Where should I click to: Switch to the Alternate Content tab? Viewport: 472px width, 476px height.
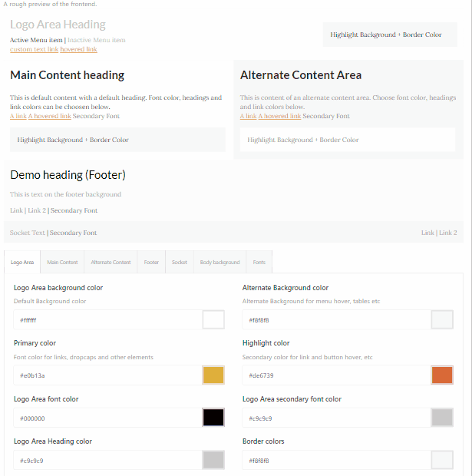(111, 262)
